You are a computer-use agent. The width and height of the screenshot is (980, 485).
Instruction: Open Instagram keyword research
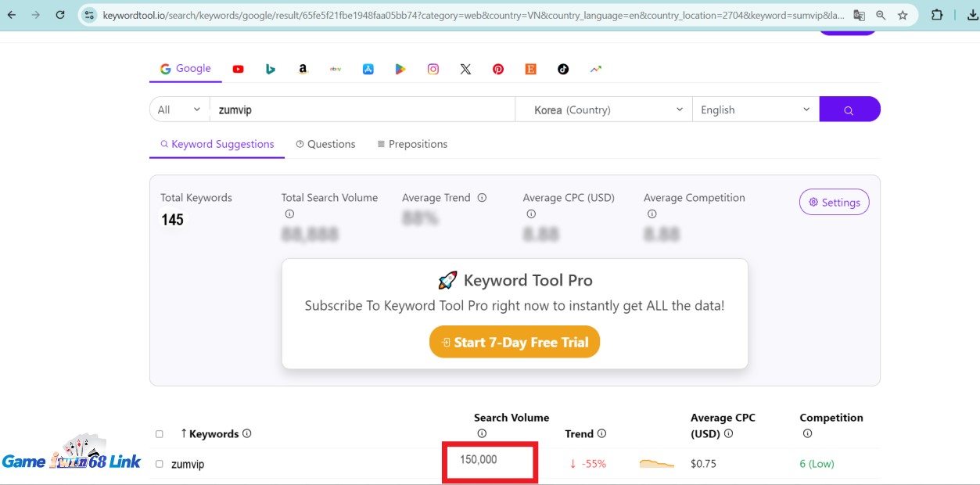(432, 69)
